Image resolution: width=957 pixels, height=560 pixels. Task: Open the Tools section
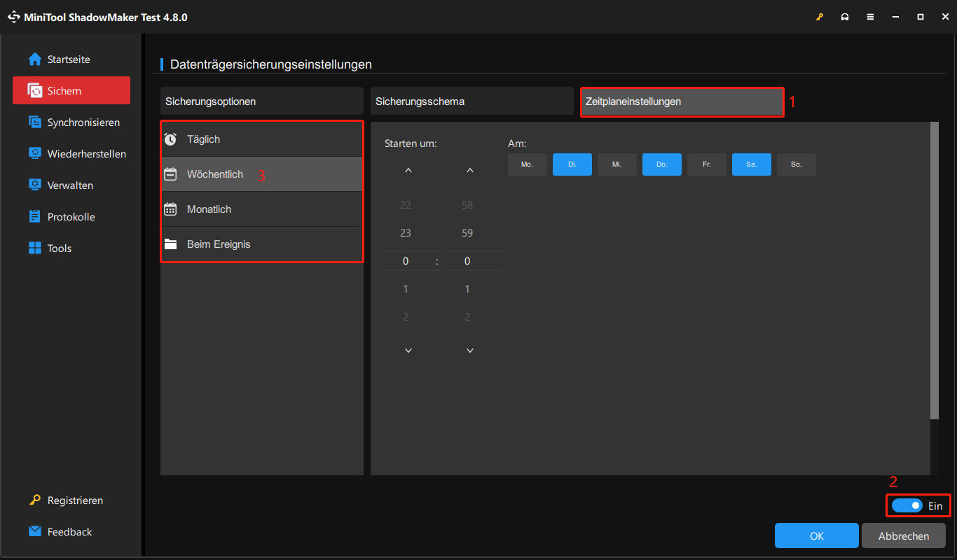pos(59,248)
